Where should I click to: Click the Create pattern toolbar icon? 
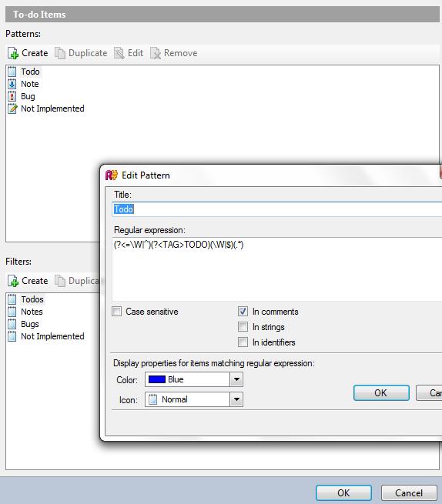(13, 53)
